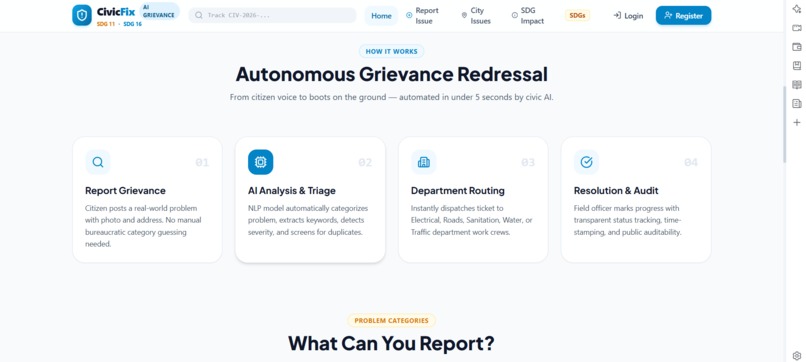Click the HOW IT WORKS pill label
Viewport: 806px width, 362px height.
(391, 51)
